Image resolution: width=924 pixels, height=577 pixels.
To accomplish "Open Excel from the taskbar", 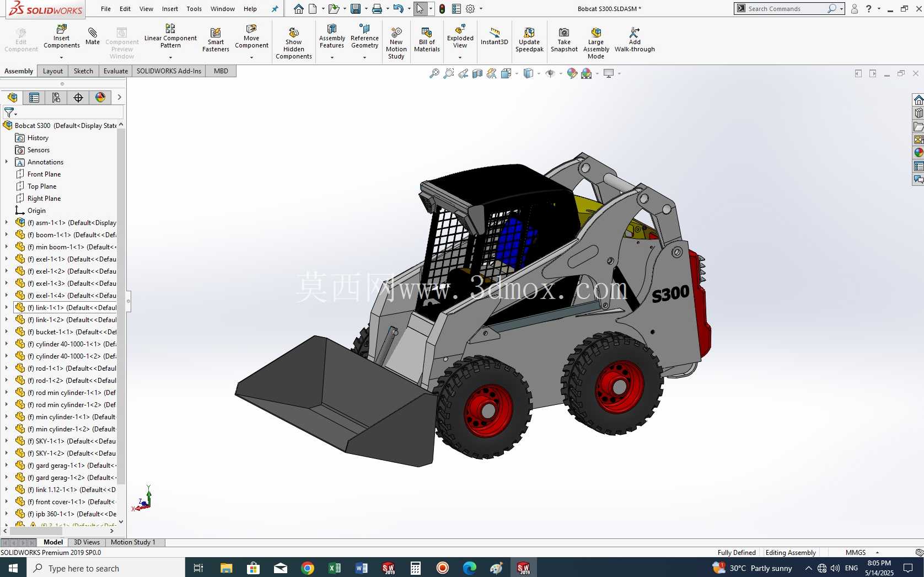I will point(335,568).
